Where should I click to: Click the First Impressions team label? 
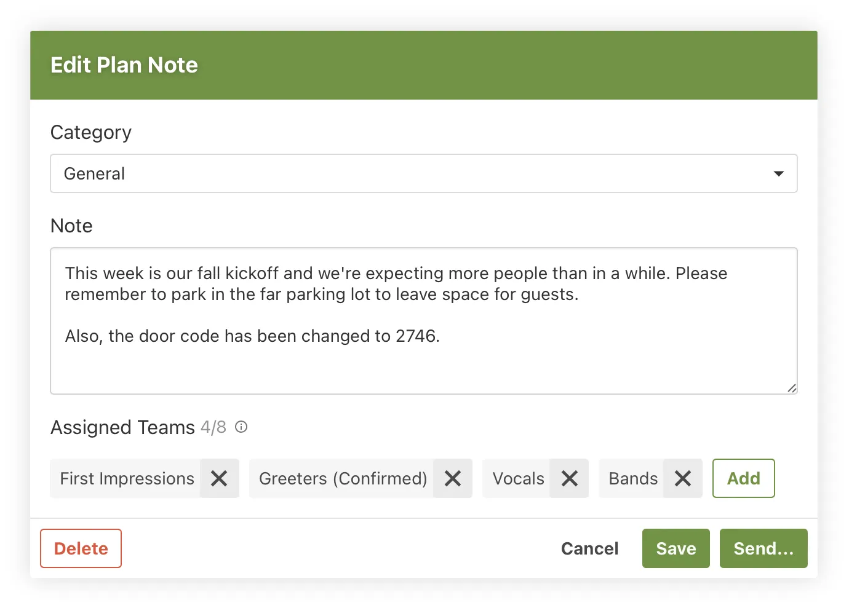127,478
